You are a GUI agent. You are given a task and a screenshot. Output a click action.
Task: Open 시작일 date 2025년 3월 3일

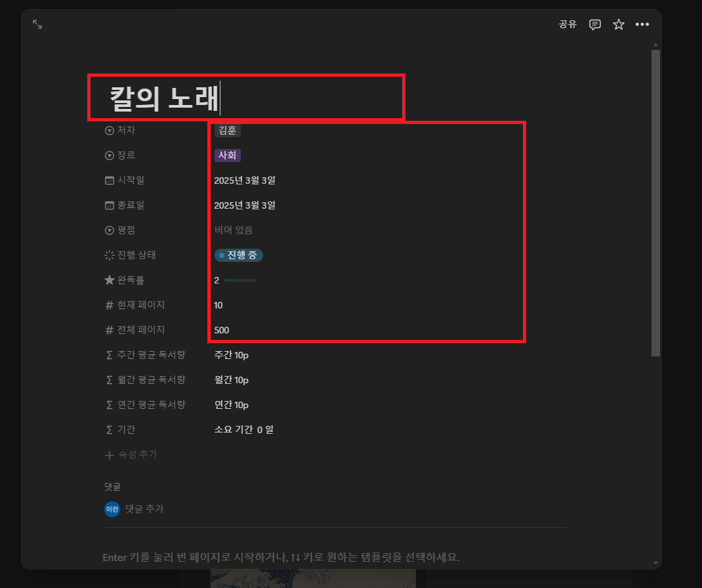245,180
